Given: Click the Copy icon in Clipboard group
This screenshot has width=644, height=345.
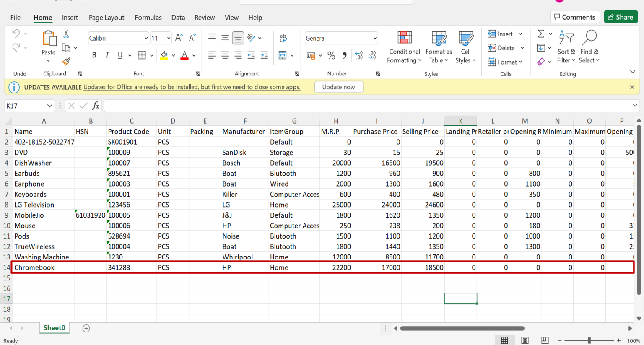Looking at the screenshot, I should 66,48.
